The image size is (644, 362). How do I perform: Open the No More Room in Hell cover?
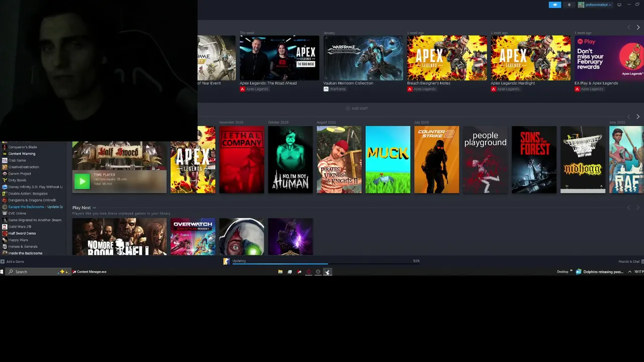click(119, 237)
